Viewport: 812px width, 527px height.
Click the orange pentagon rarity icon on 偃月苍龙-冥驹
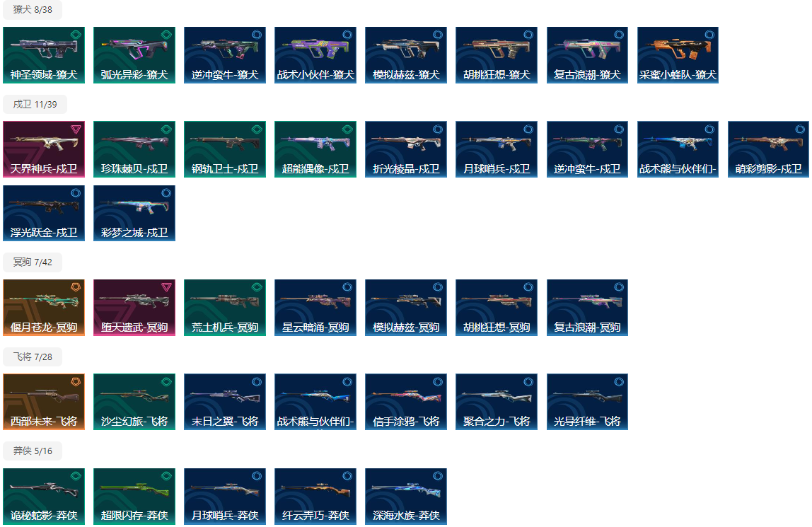tap(76, 287)
